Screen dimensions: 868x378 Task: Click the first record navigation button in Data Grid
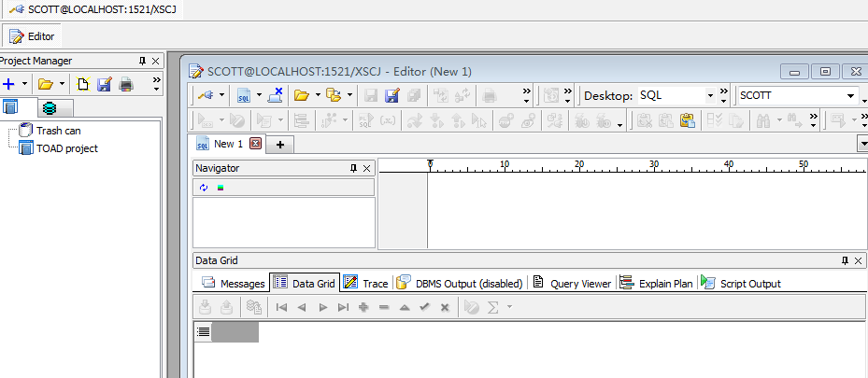pyautogui.click(x=281, y=307)
